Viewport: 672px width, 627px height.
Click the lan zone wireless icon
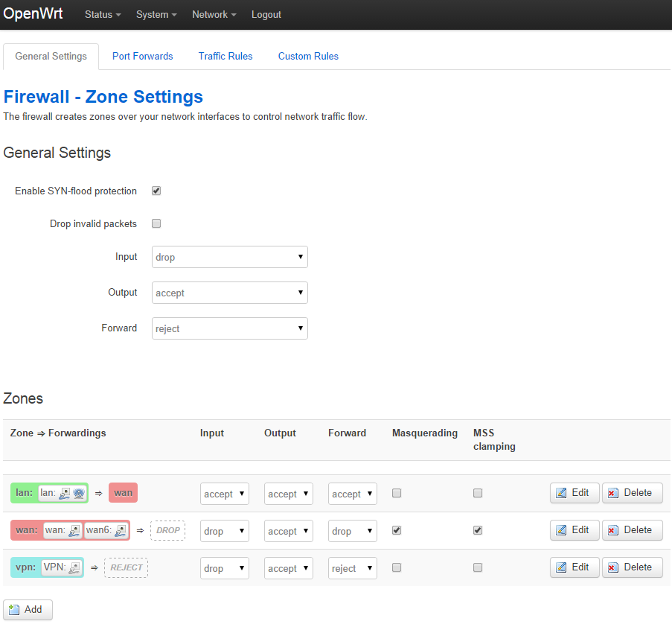[x=78, y=493]
